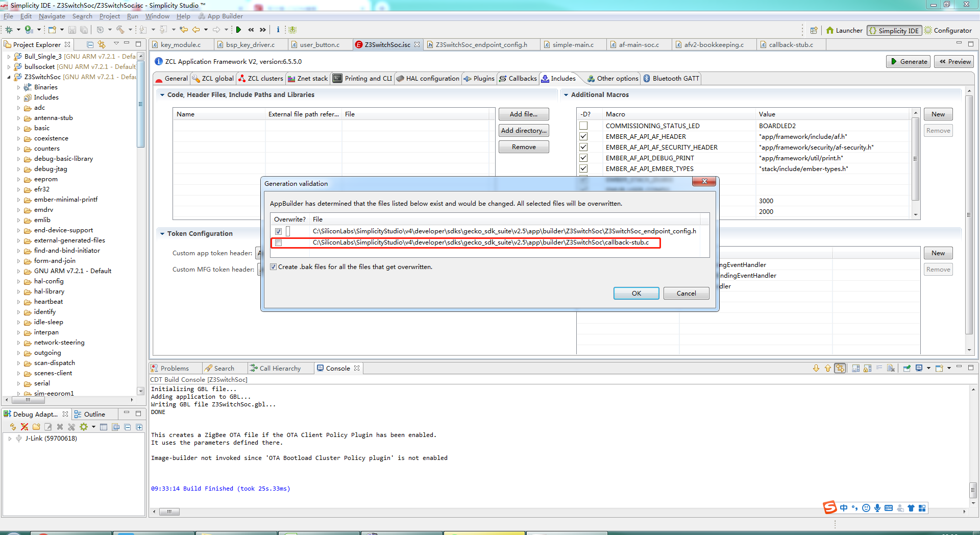
Task: Click Cancel in Generation validation dialog
Action: tap(686, 293)
